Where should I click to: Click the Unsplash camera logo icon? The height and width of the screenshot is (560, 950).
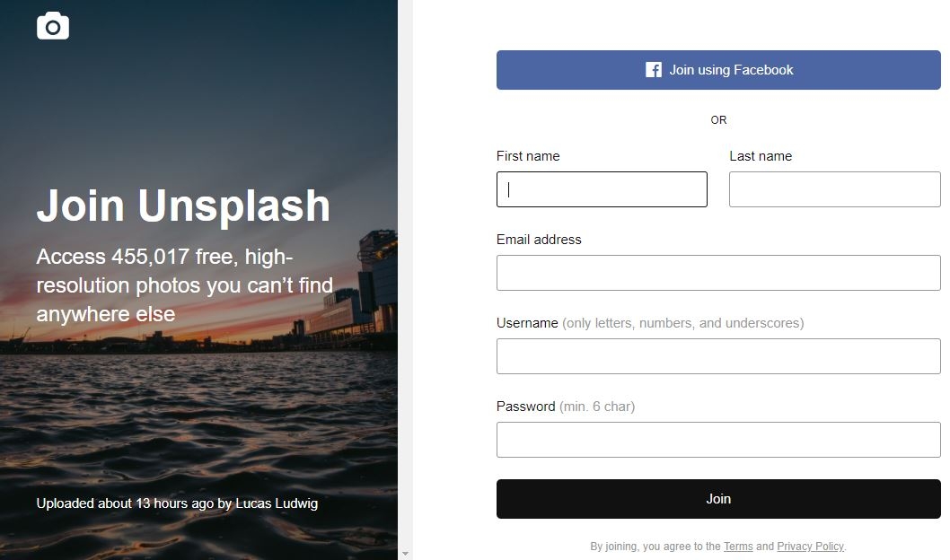click(x=53, y=27)
